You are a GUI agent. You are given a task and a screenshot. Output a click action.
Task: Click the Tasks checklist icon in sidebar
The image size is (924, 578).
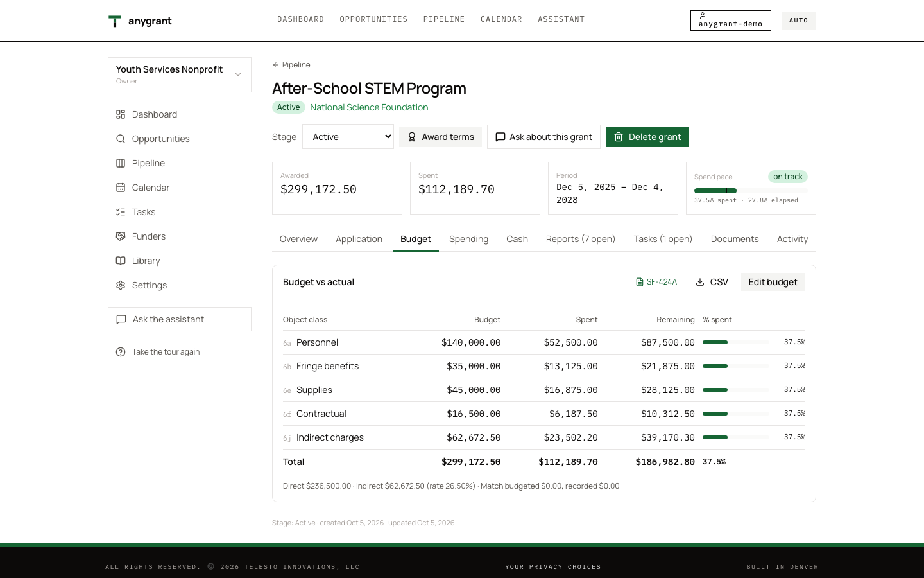pos(121,212)
